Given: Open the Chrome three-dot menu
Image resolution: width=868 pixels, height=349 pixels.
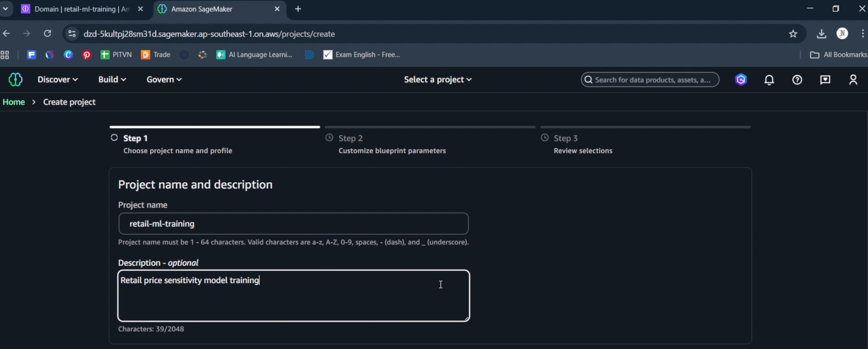Looking at the screenshot, I should pyautogui.click(x=863, y=34).
